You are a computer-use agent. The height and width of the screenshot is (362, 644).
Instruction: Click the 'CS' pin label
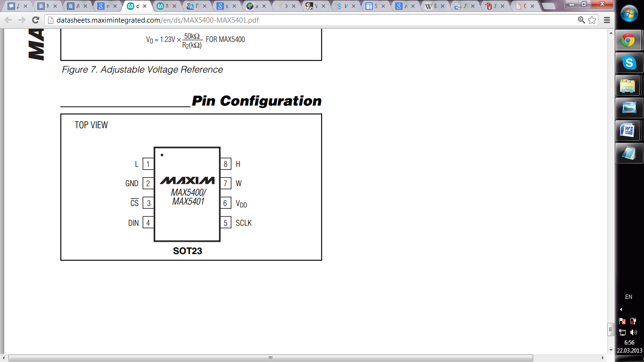(x=135, y=203)
